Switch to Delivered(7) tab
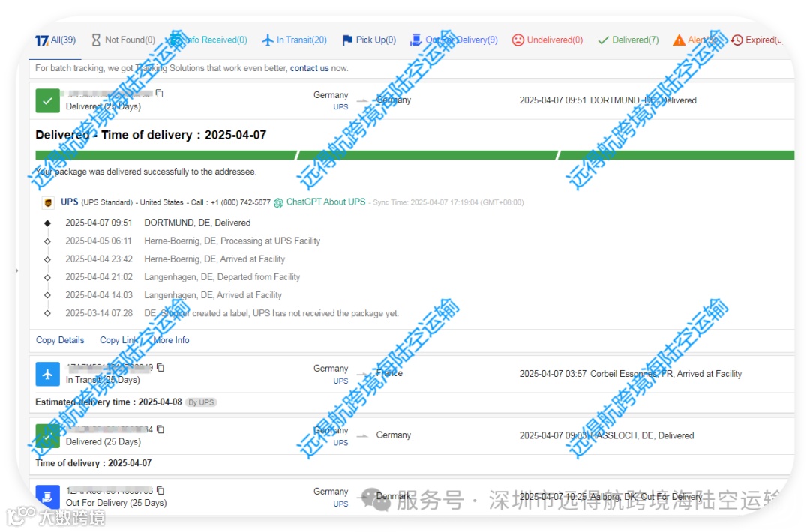 point(628,40)
